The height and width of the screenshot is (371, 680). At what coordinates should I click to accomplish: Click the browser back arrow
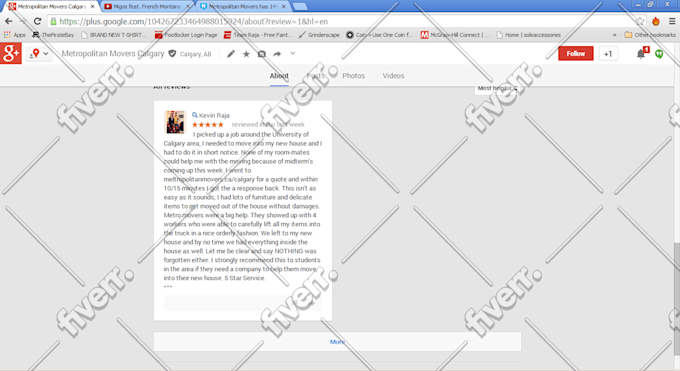[x=9, y=21]
